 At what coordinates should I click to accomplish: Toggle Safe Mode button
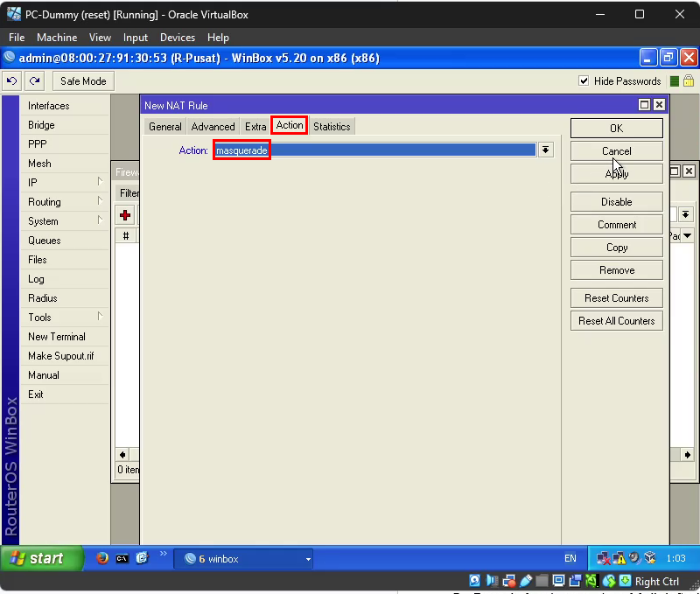point(83,80)
